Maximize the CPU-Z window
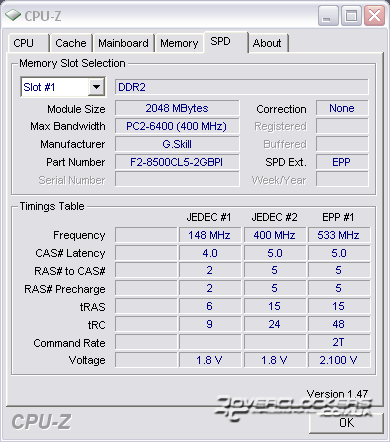Screen dimensions: 390x442 tap(351, 15)
